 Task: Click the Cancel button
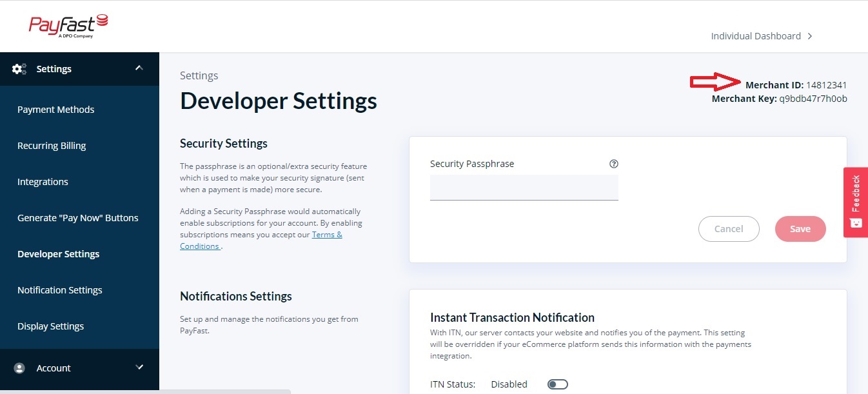[729, 229]
